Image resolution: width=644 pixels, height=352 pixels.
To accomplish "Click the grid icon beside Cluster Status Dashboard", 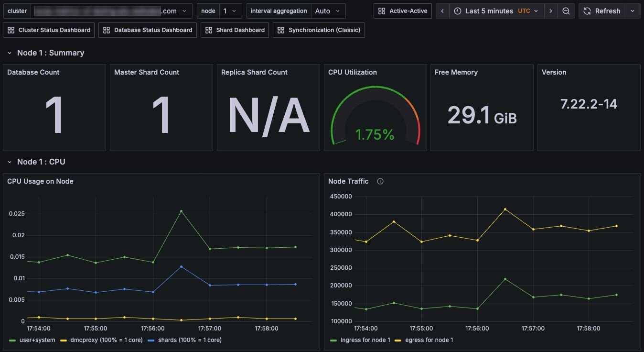I will (11, 30).
